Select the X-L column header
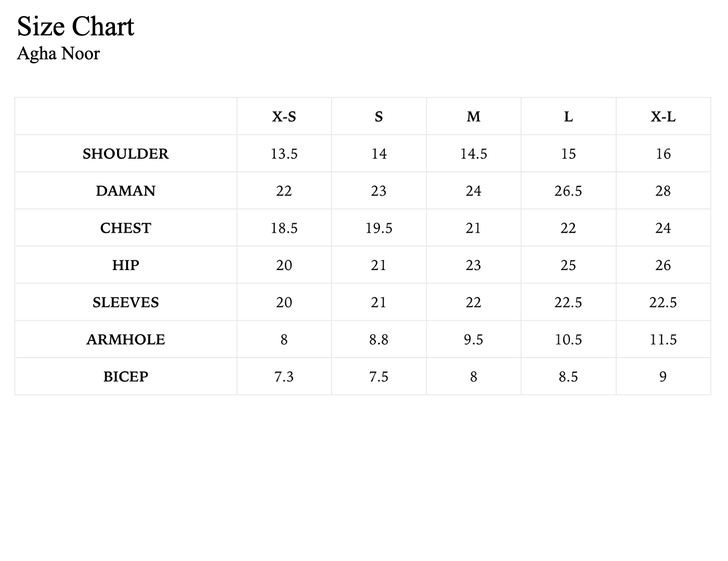This screenshot has width=728, height=561. click(x=663, y=117)
